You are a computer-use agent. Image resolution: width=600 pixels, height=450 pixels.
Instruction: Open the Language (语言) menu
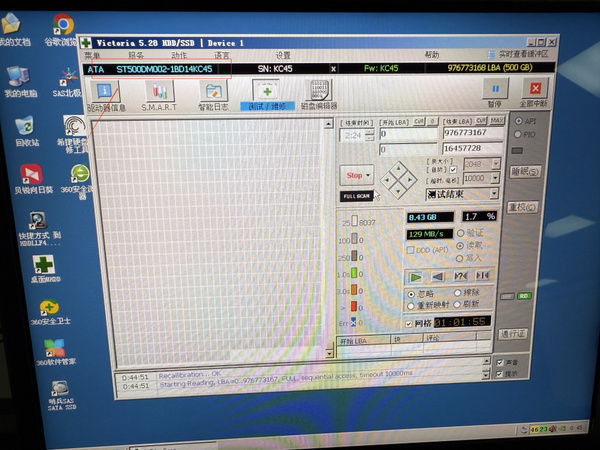click(x=221, y=55)
